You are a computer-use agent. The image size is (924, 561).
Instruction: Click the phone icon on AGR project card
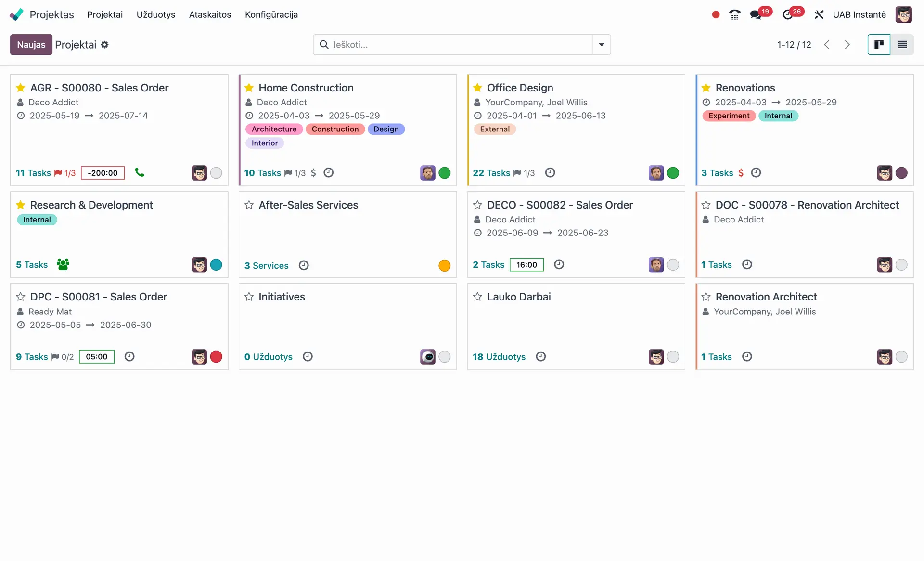140,172
